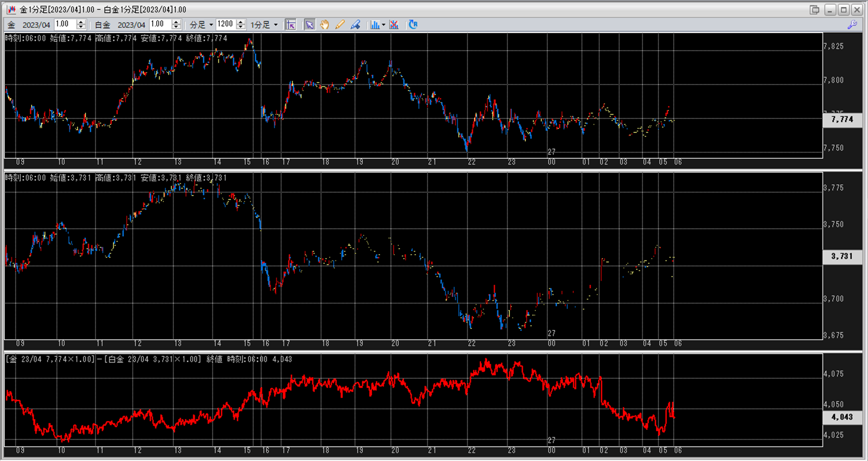Click the blue refresh reload icon

point(413,25)
